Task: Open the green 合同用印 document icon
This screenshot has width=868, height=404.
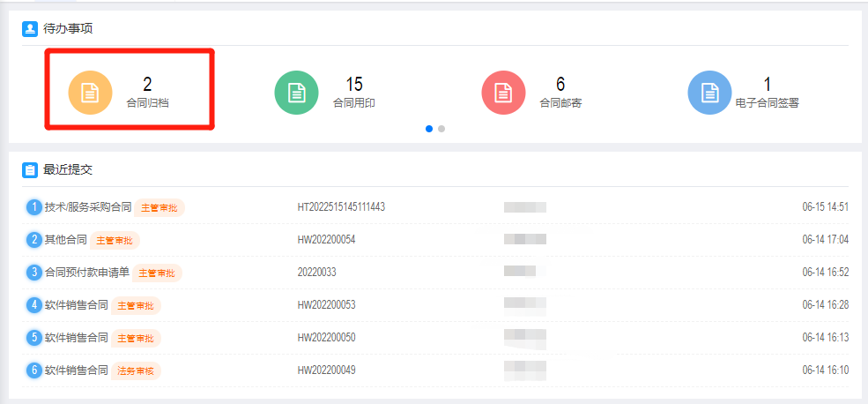Action: tap(297, 93)
